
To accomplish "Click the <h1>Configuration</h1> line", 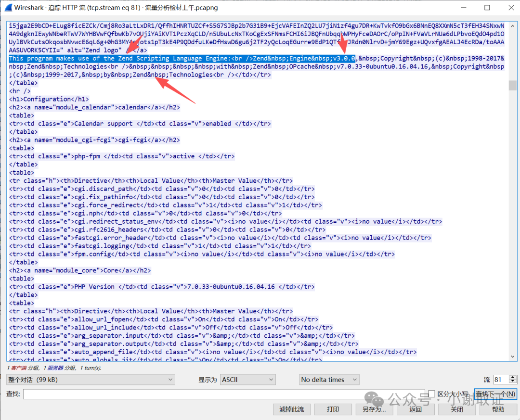I will pos(49,99).
